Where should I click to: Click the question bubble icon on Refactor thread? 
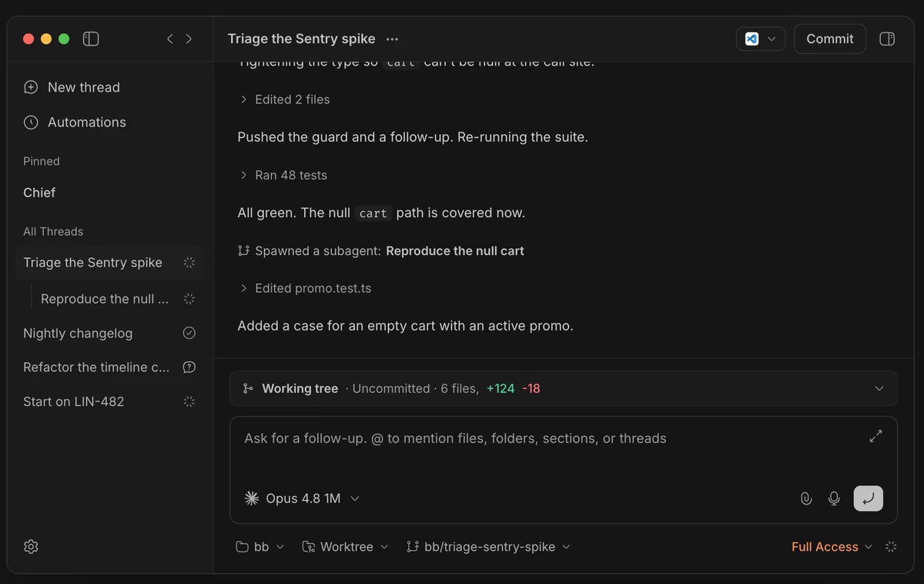click(189, 368)
